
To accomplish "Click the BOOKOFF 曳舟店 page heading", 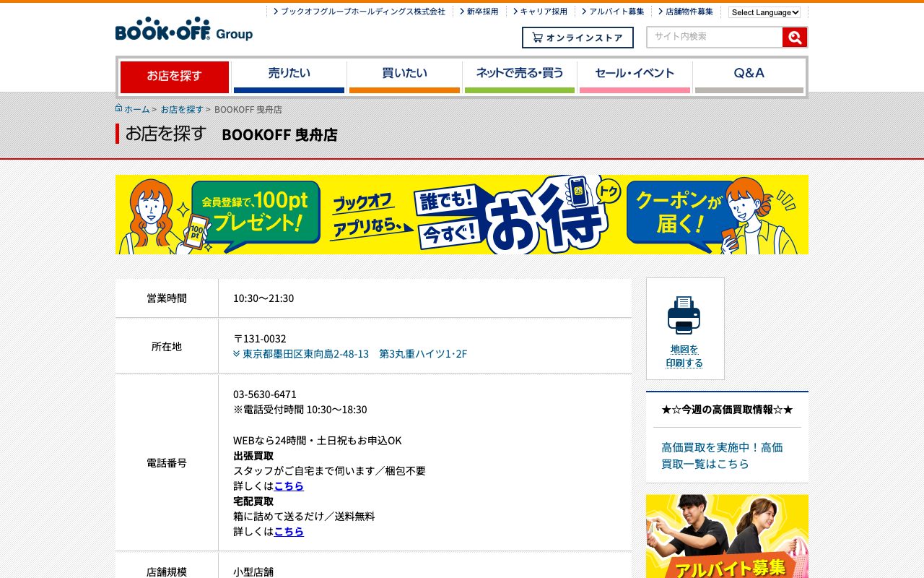I will (x=279, y=134).
